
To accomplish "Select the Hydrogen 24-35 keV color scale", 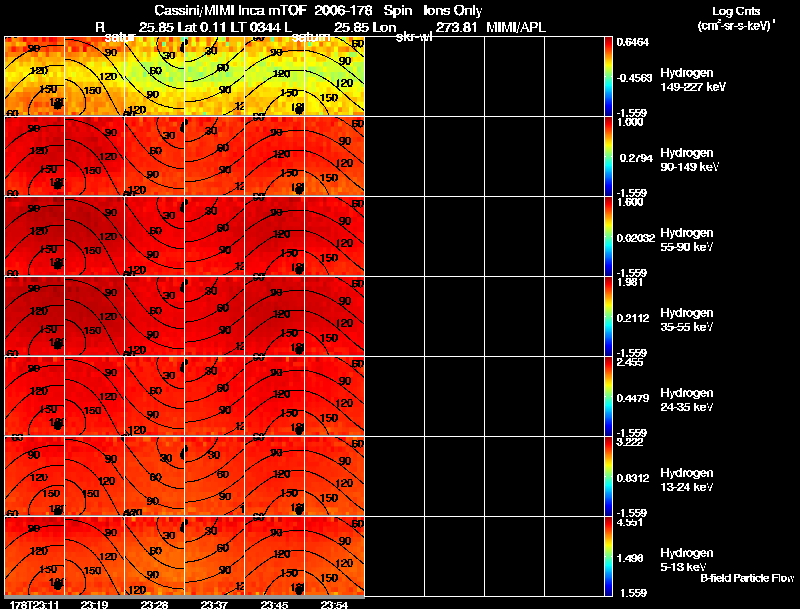I will (608, 396).
